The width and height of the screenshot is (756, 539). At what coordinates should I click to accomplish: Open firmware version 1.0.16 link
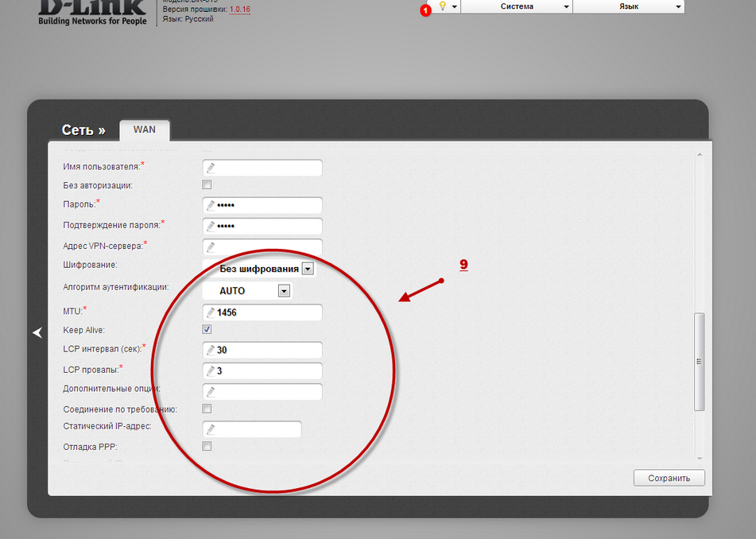(x=239, y=10)
